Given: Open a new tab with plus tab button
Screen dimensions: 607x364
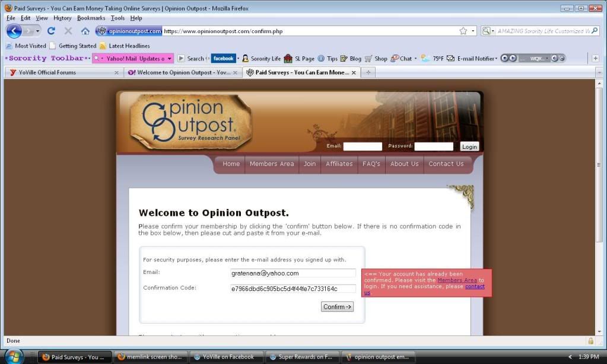Looking at the screenshot, I should coord(368,72).
